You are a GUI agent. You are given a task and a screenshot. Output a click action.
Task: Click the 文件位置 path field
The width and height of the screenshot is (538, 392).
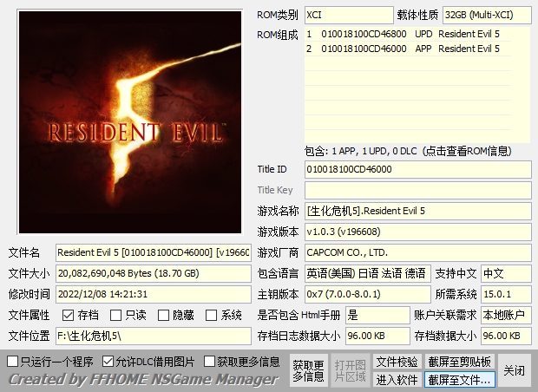point(153,336)
